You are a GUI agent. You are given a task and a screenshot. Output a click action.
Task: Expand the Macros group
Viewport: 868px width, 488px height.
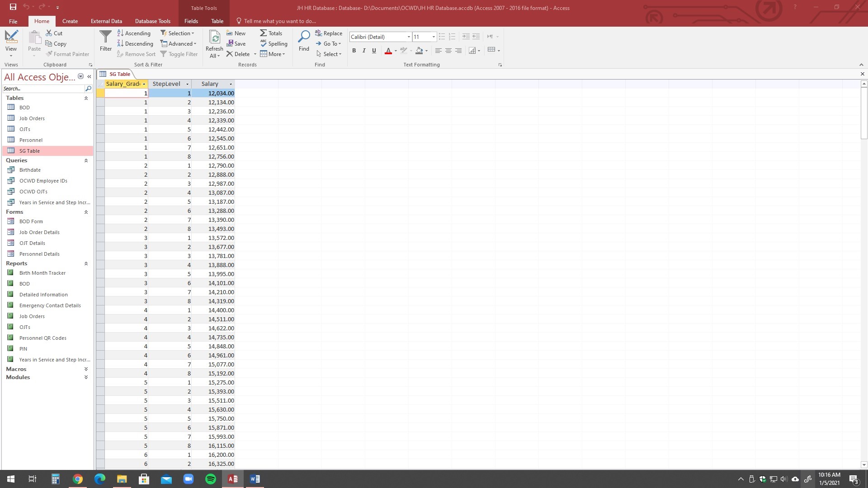click(86, 369)
